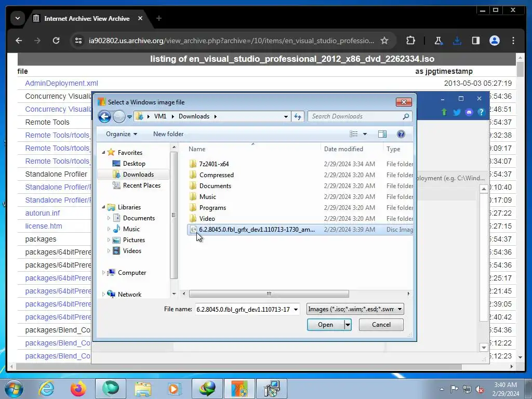Open the File name dropdown arrow

pyautogui.click(x=296, y=309)
